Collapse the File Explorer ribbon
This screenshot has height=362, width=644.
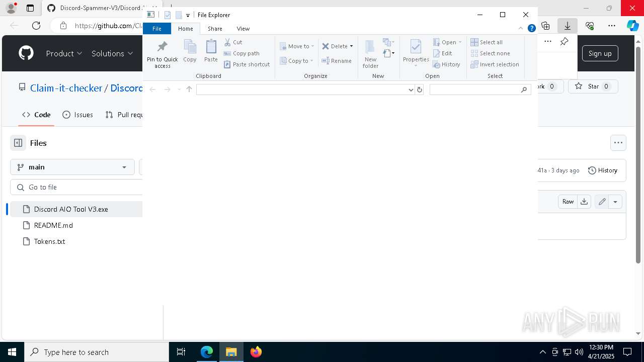[521, 29]
